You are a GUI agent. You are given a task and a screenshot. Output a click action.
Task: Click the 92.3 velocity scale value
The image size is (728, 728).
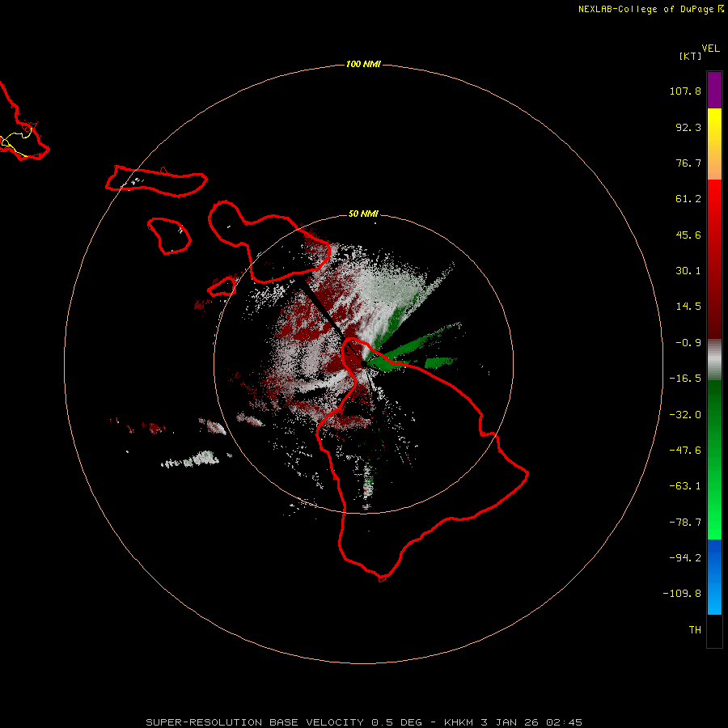pyautogui.click(x=688, y=127)
